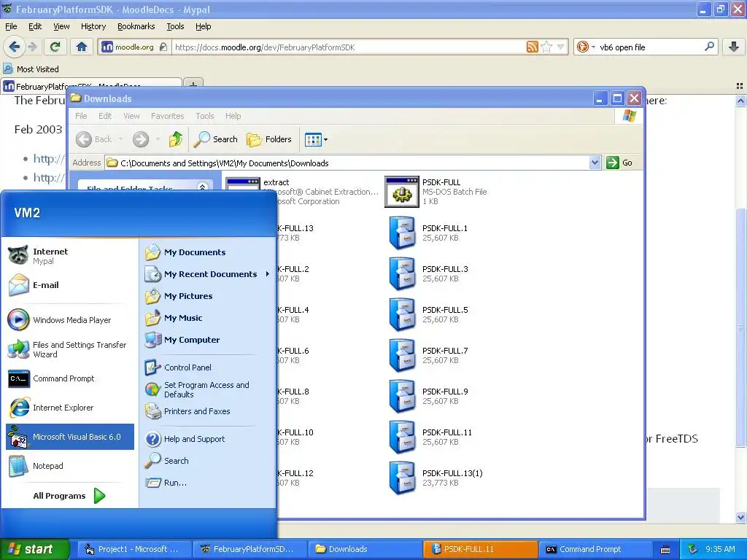This screenshot has height=560, width=747.
Task: Select PSDK-FULL MS-DOS Batch File
Action: pyautogui.click(x=436, y=192)
